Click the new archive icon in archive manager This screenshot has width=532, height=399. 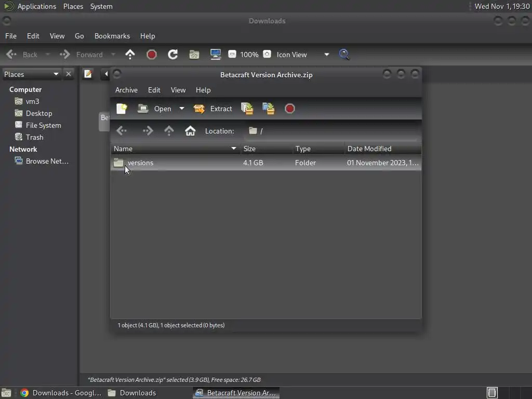[122, 109]
